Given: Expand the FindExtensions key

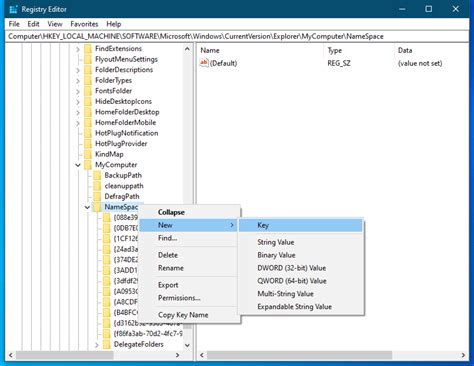Looking at the screenshot, I should (78, 49).
